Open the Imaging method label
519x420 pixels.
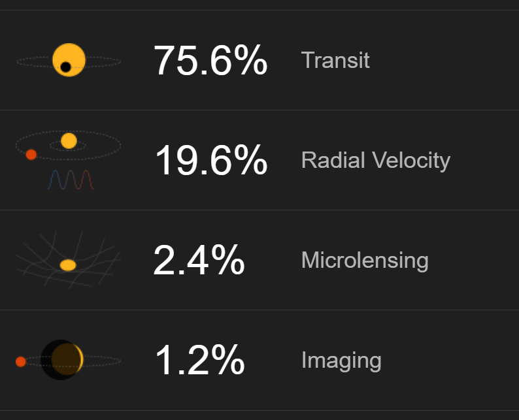coord(341,361)
